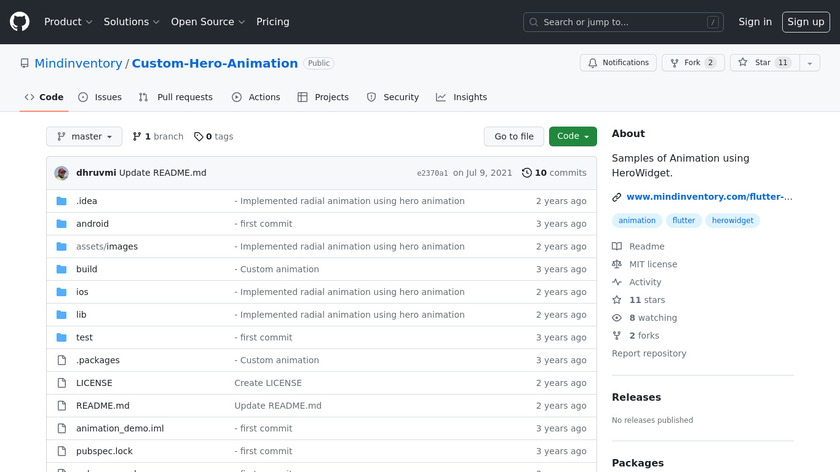Viewport: 840px width, 472px height.
Task: Expand the Product menu
Action: (68, 22)
